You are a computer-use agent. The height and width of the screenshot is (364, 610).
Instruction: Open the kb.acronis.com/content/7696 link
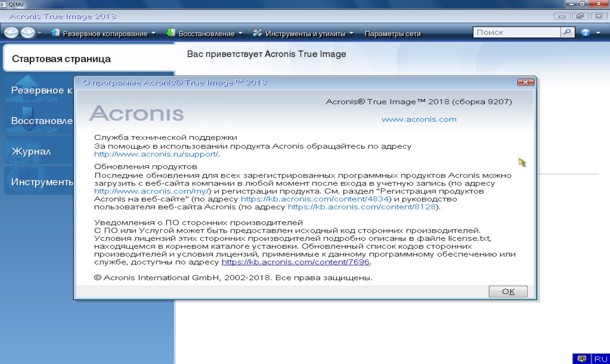click(296, 262)
